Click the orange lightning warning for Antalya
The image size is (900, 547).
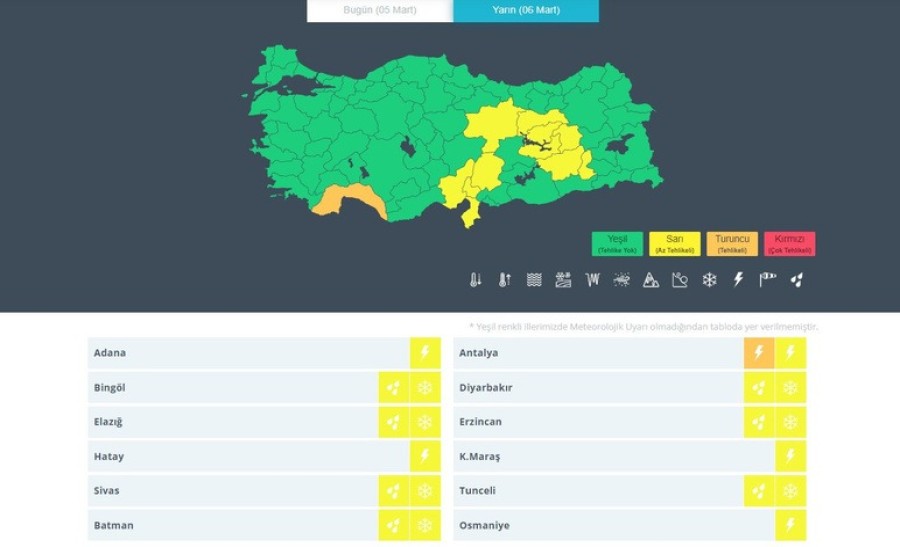click(x=759, y=353)
